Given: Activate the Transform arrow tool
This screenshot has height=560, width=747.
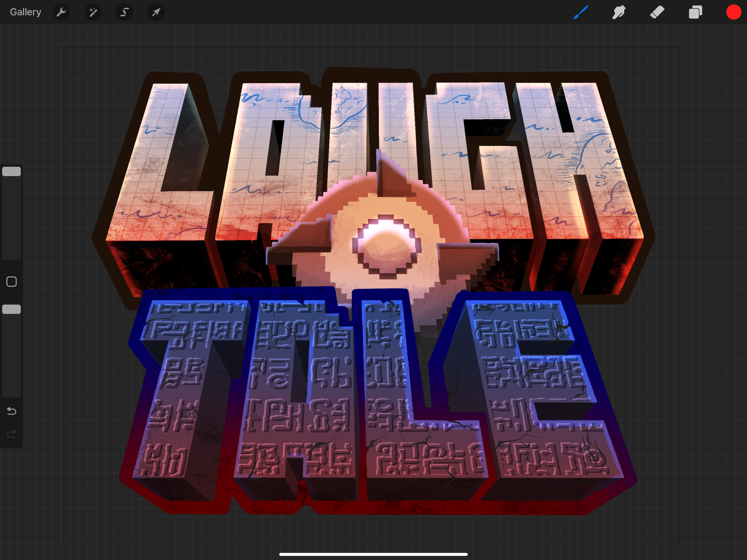Looking at the screenshot, I should (x=156, y=13).
